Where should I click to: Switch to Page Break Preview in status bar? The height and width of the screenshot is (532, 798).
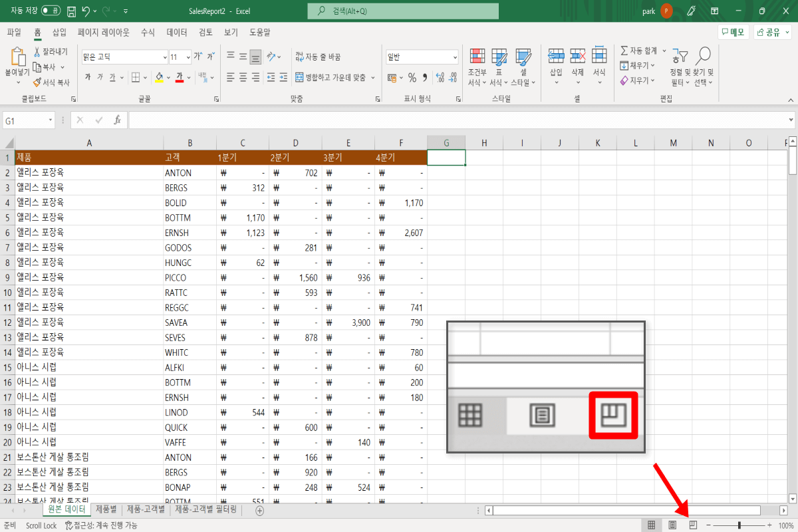693,525
